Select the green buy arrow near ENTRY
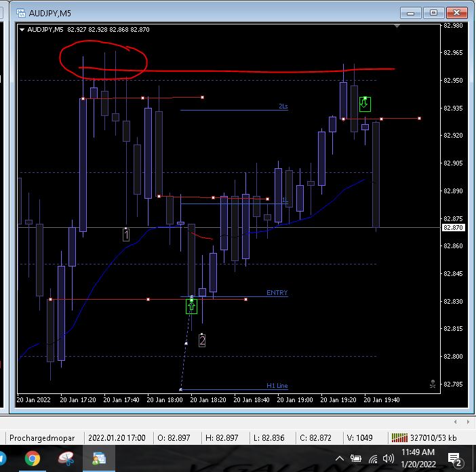The image size is (476, 472). click(x=191, y=307)
